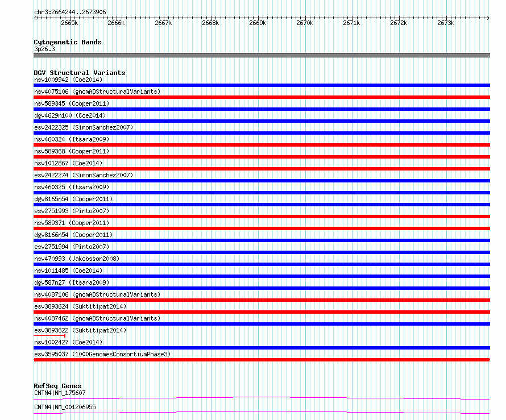Viewport: 506px width, 420px height.
Task: Click the nsv4087106 gnomAD variant label
Action: click(97, 294)
